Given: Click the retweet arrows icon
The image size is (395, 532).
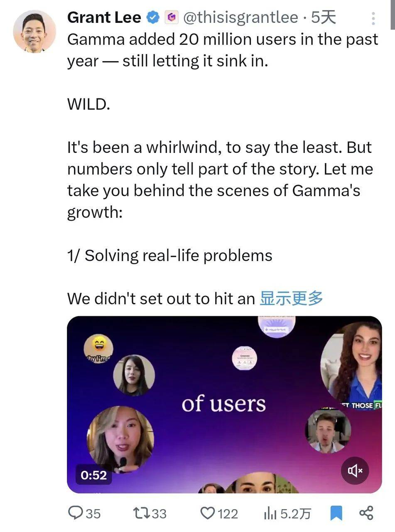Looking at the screenshot, I should pyautogui.click(x=141, y=513).
